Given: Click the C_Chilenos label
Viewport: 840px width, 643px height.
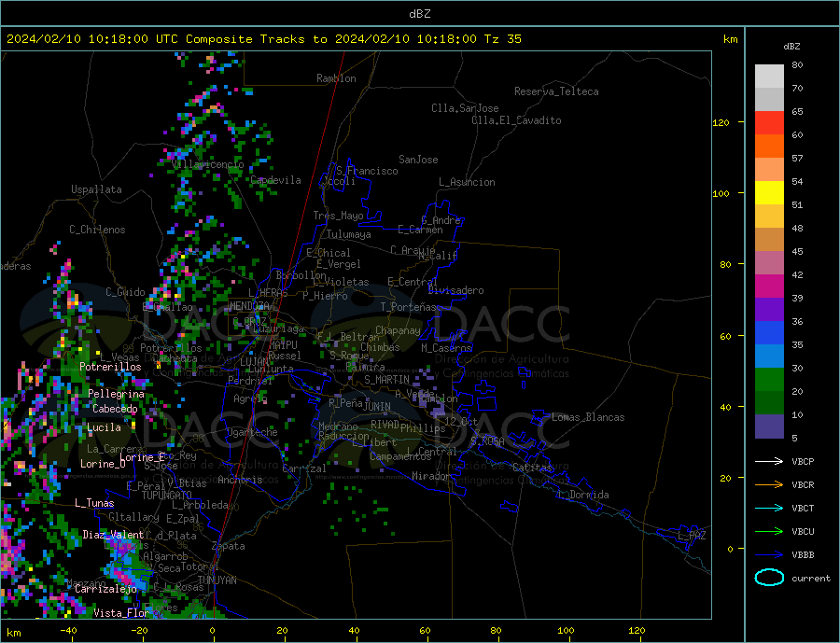Looking at the screenshot, I should 97,230.
